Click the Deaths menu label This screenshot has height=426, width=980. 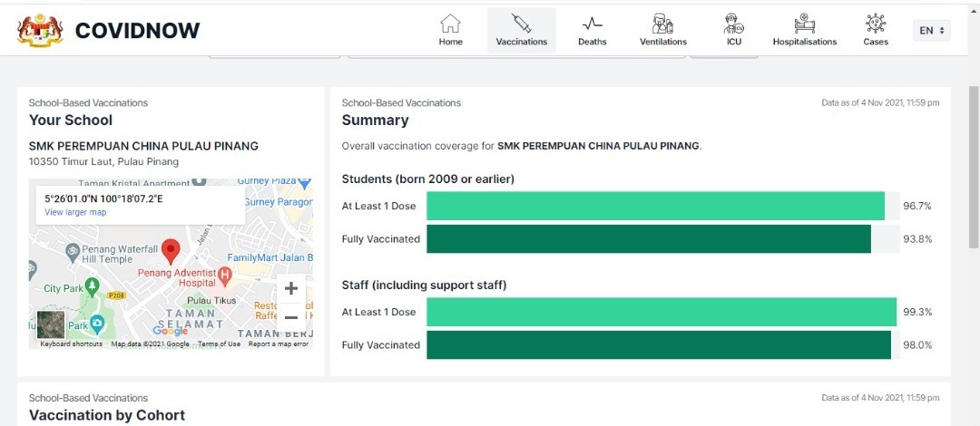[x=592, y=42]
